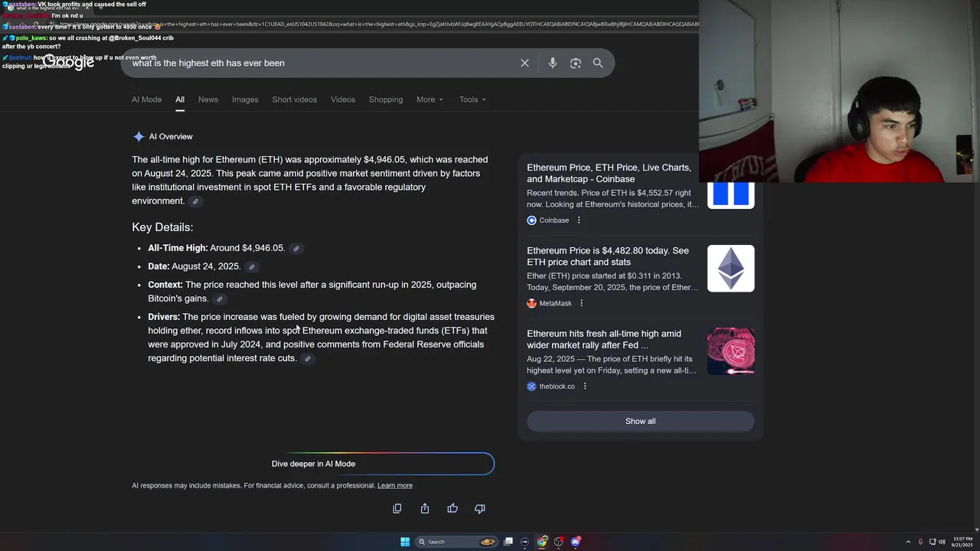This screenshot has width=980, height=551.
Task: Switch to AI Mode tab
Action: 146,99
